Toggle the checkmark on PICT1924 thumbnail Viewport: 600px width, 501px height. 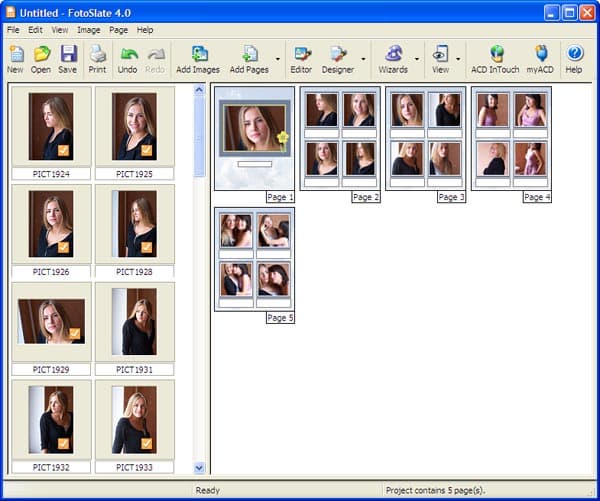pos(64,150)
